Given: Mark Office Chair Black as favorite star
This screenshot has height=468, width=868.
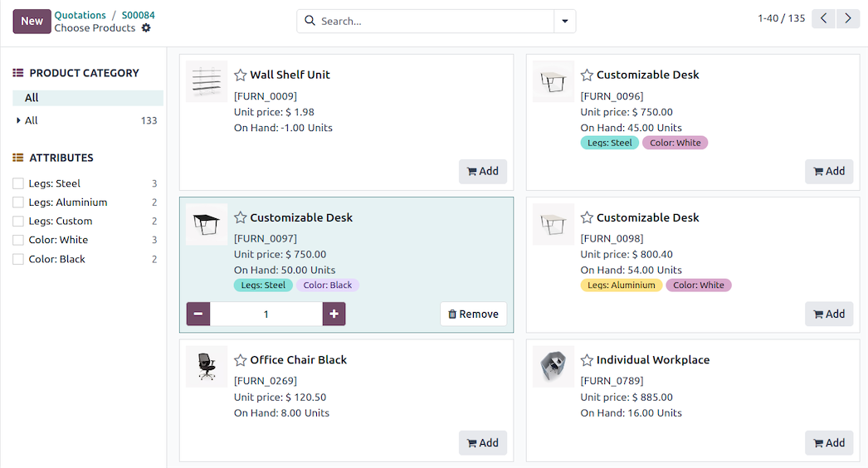Looking at the screenshot, I should 241,360.
